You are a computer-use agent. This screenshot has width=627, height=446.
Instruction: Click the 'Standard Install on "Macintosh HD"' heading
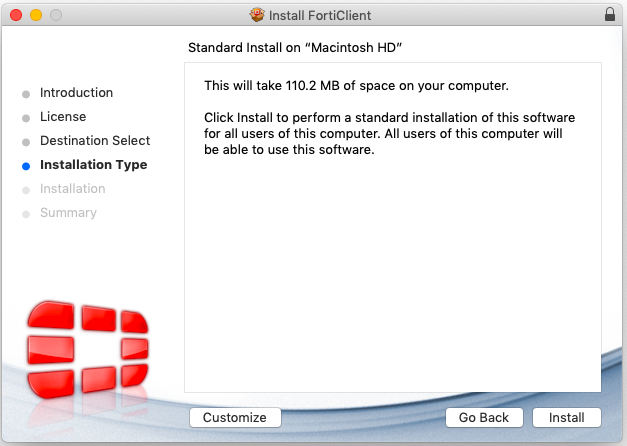(295, 48)
